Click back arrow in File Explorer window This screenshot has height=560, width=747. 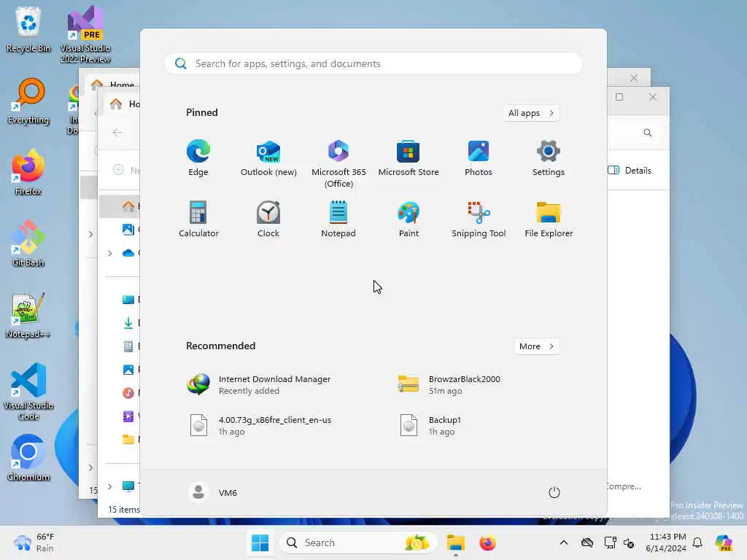pos(117,133)
